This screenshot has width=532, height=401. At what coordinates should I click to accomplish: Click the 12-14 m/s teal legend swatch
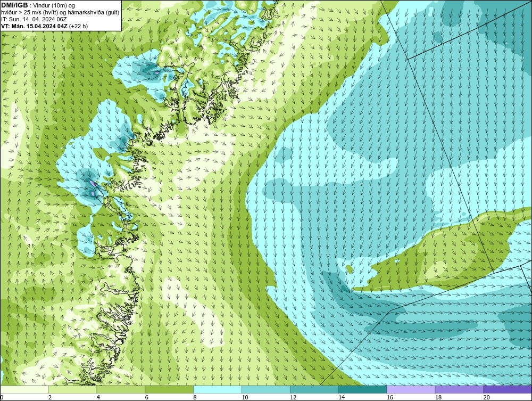(x=314, y=389)
